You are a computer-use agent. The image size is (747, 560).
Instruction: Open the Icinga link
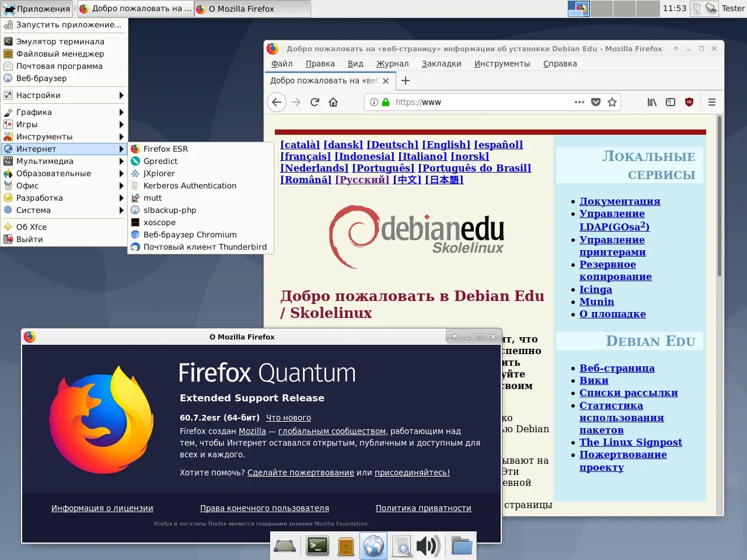596,289
